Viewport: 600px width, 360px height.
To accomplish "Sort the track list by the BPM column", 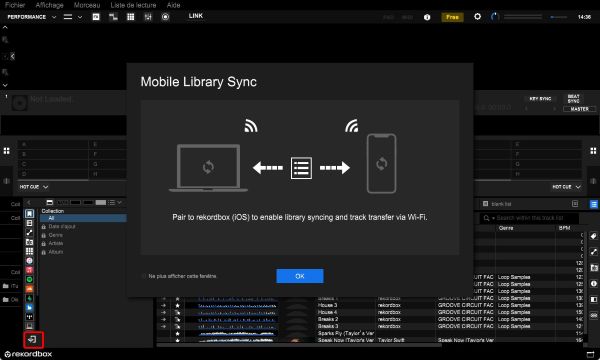I will (x=565, y=228).
